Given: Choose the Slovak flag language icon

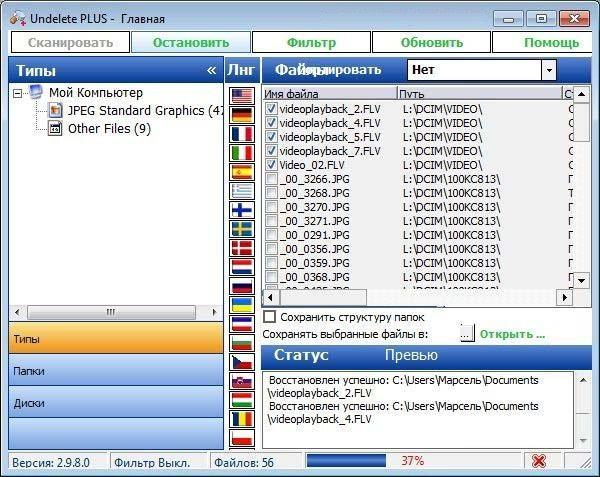Looking at the screenshot, I should [x=242, y=381].
